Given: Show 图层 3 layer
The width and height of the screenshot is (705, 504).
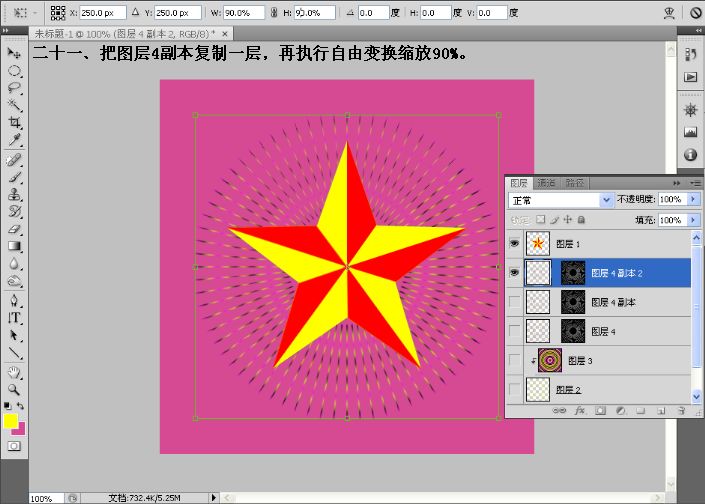Looking at the screenshot, I should [x=514, y=360].
